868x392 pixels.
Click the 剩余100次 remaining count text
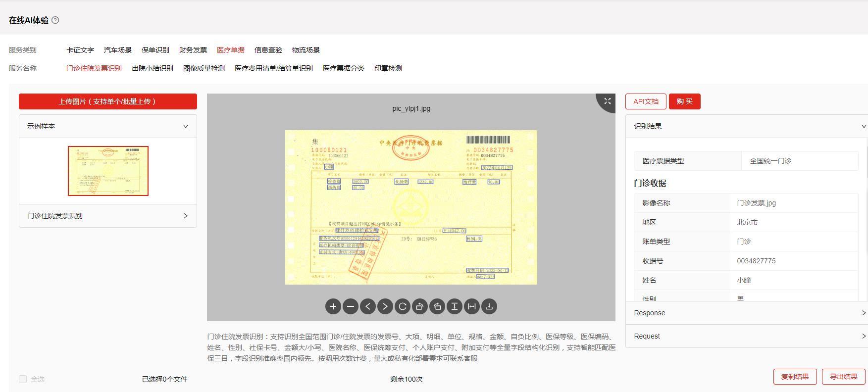click(x=407, y=379)
